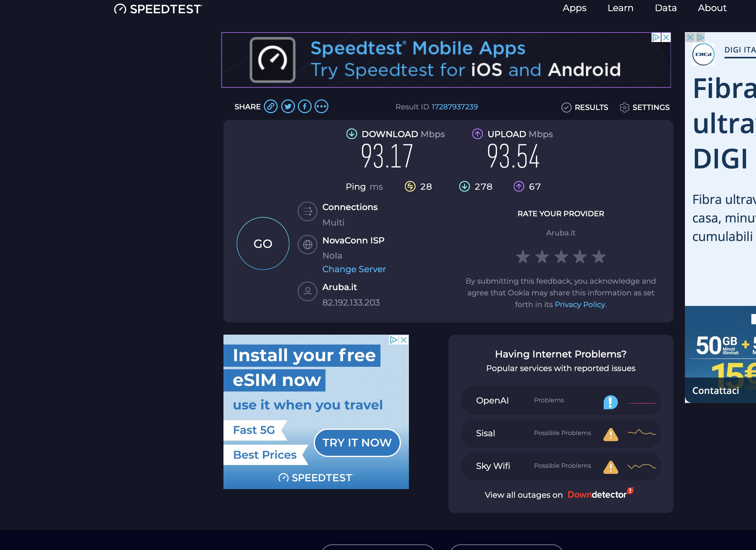Click the Results checkmark icon
The width and height of the screenshot is (756, 550).
(566, 107)
